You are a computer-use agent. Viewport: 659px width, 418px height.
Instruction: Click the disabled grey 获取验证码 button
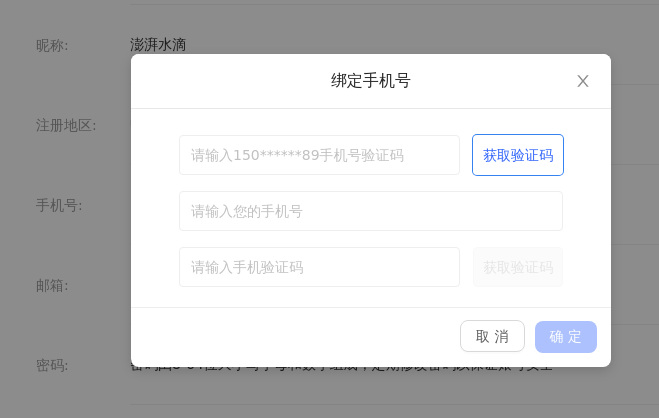518,267
